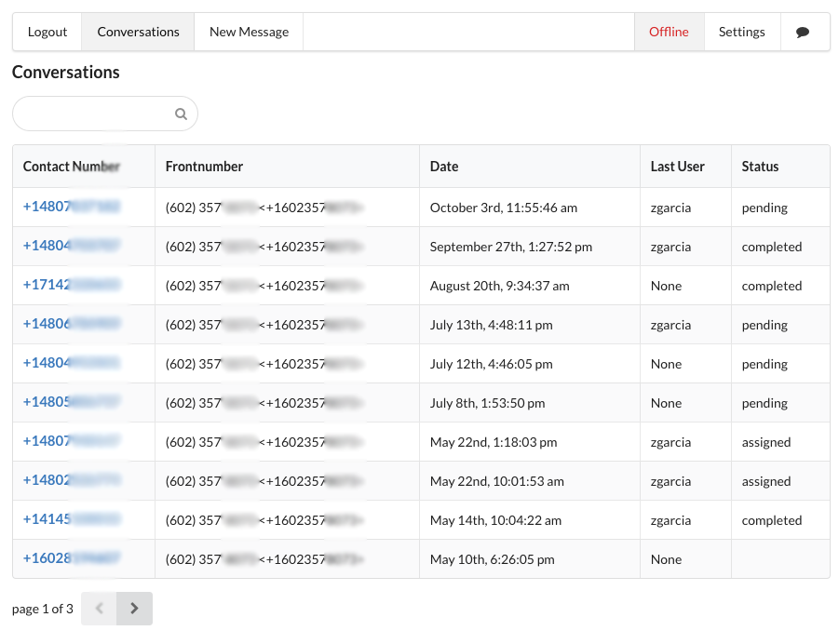Click pending status in July 13th row
Viewport: 839px width, 644px height.
tap(765, 325)
